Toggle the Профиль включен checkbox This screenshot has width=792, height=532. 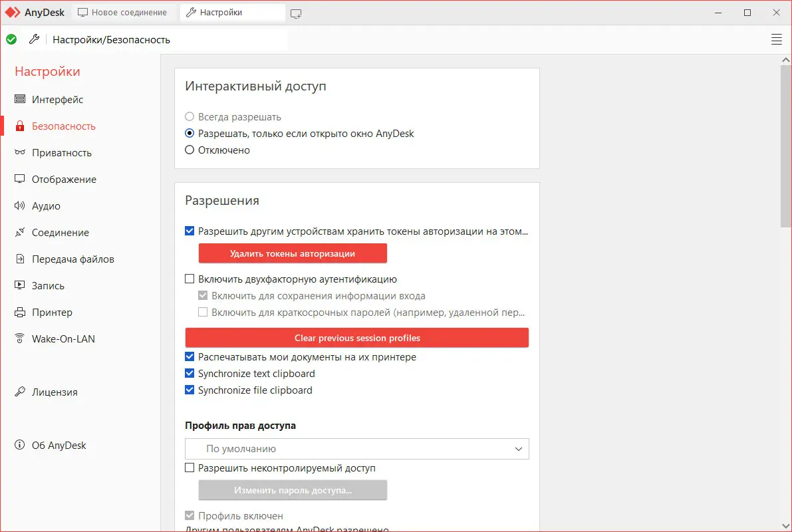(x=190, y=515)
